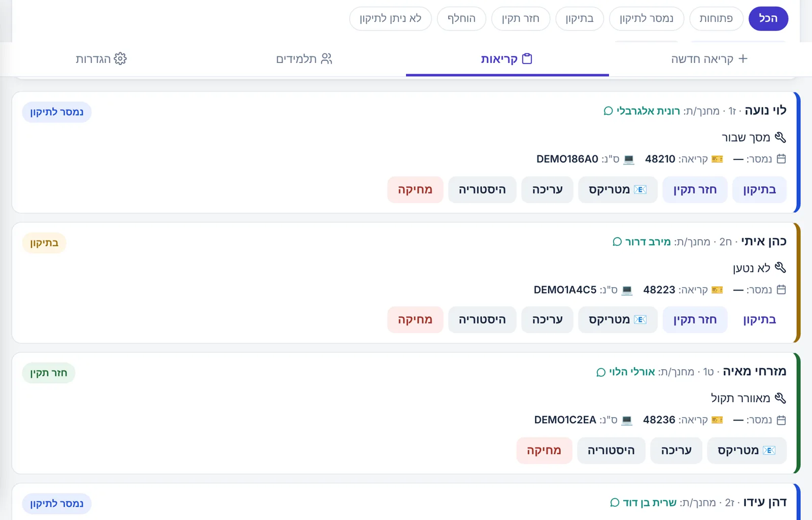Viewport: 812px width, 520px height.
Task: View היסטוריה for כהן איתי call
Action: 482,319
